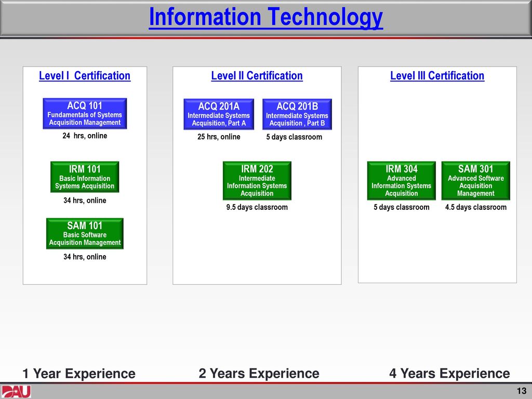Screen dimensions: 532x399
Task: Follow the Level II Certification link
Action: (x=257, y=76)
